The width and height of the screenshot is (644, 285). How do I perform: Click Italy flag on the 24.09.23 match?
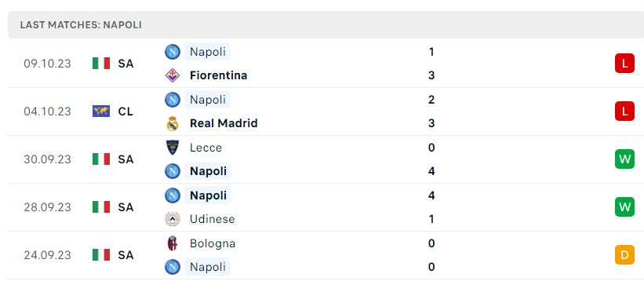click(x=101, y=255)
